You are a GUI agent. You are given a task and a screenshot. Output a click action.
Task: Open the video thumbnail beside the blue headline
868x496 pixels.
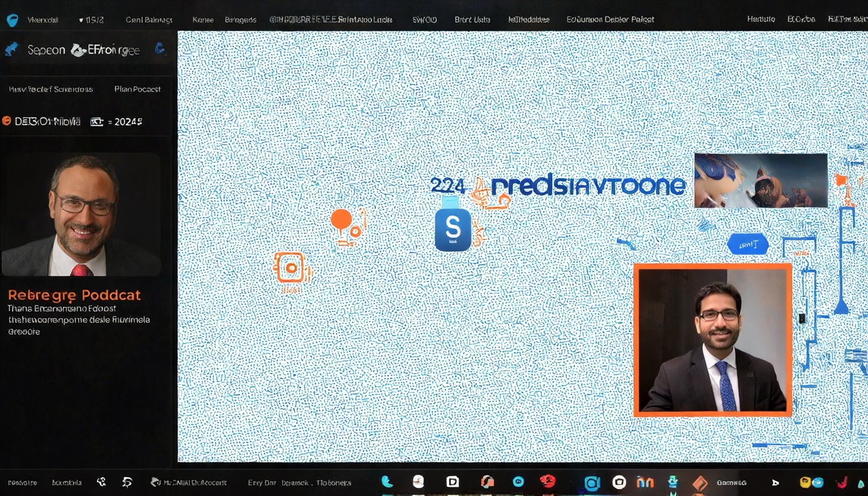[x=761, y=180]
